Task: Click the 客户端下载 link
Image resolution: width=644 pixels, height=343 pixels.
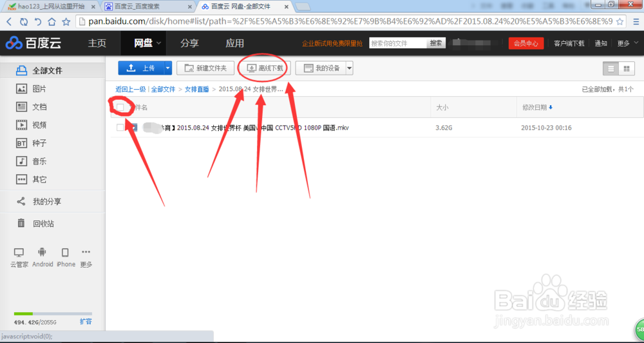Action: coord(569,43)
